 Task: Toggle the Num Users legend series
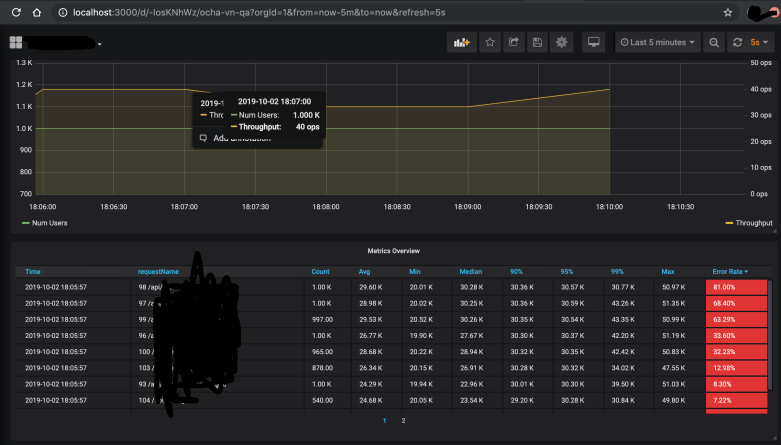(49, 223)
